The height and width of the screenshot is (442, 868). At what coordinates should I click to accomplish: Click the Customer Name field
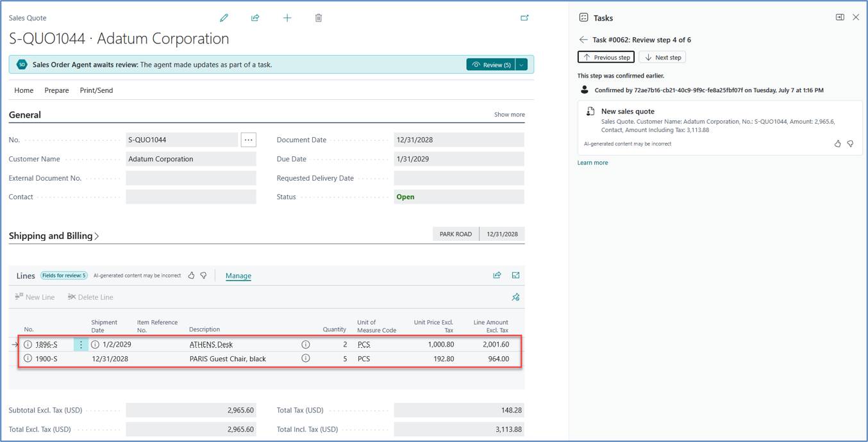[x=191, y=159]
